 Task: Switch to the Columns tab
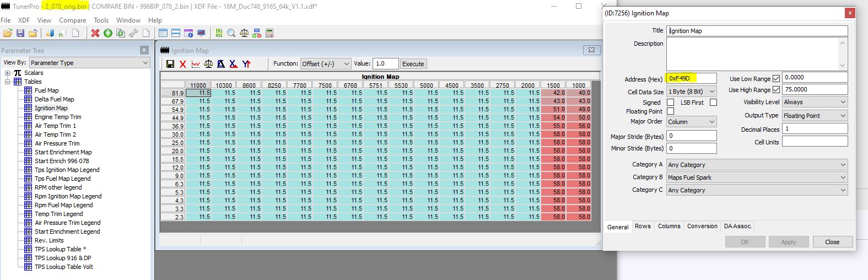(x=669, y=227)
